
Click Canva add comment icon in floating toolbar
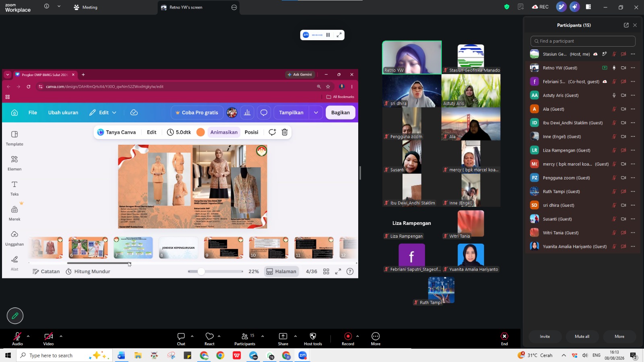coord(272,132)
